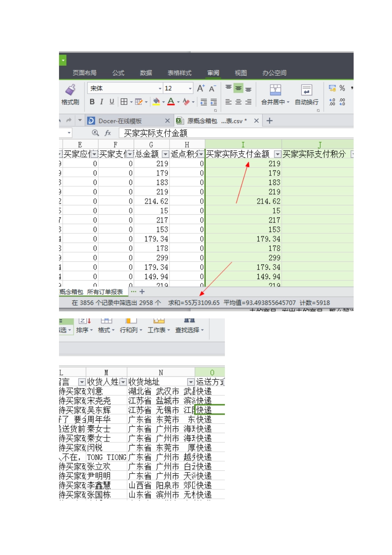Expand the font color dropdown arrow
This screenshot has height=555, width=392.
[x=178, y=102]
